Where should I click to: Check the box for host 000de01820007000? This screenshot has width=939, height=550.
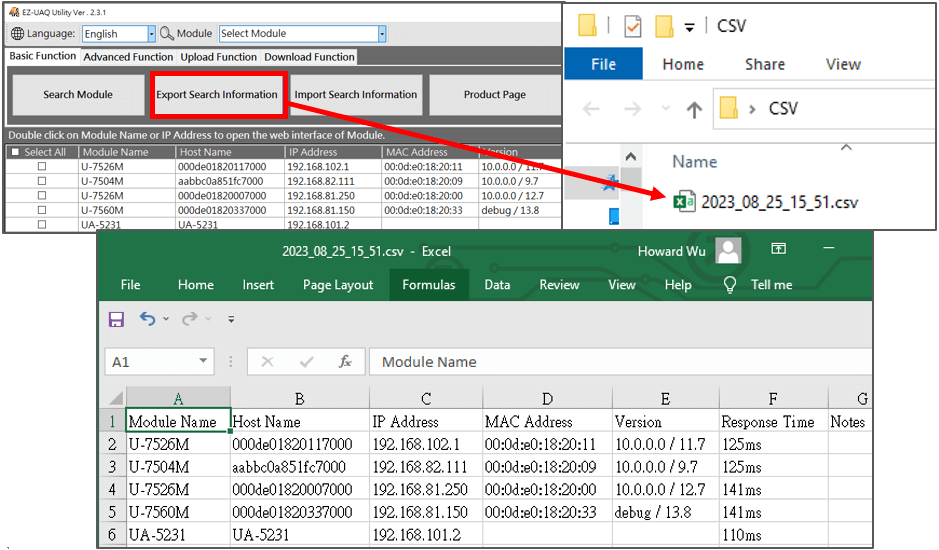pos(42,195)
